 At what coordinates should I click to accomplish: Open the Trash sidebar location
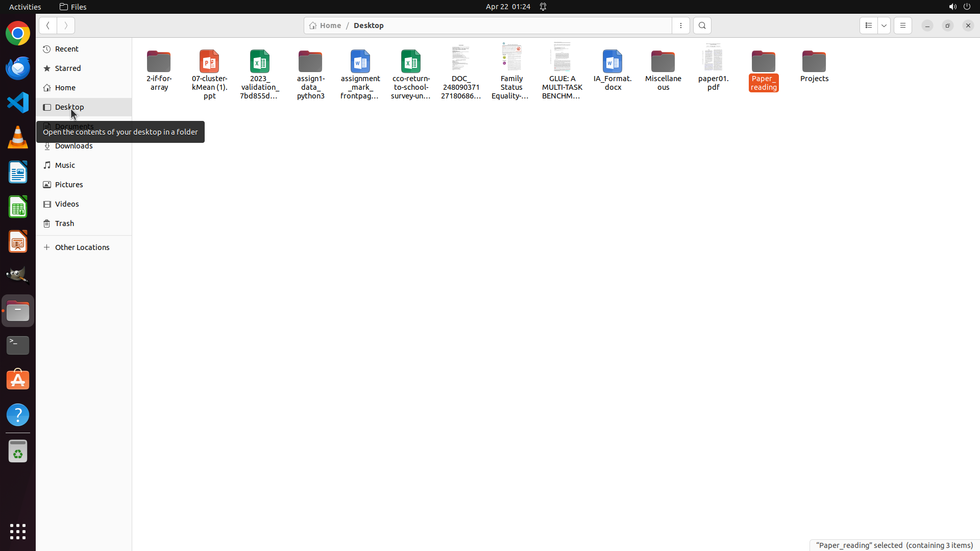click(65, 223)
